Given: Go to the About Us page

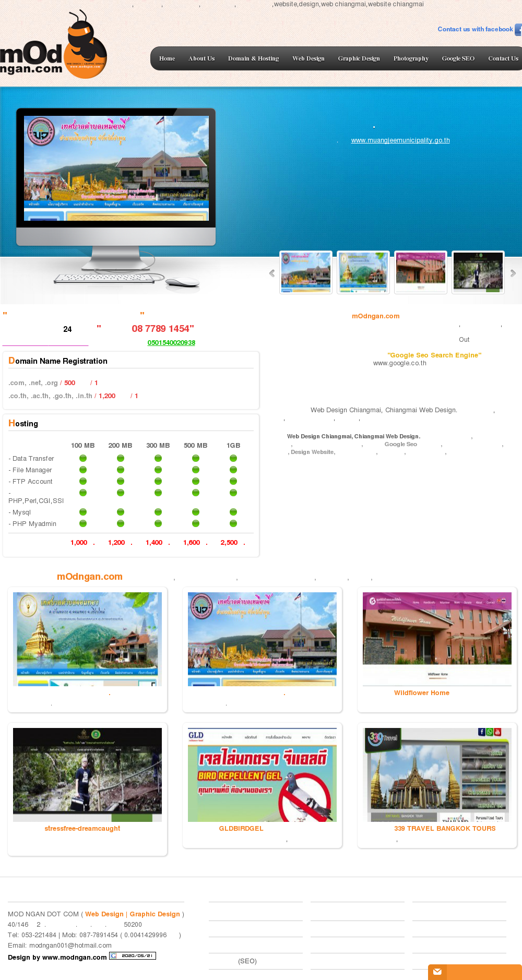Looking at the screenshot, I should (x=201, y=58).
